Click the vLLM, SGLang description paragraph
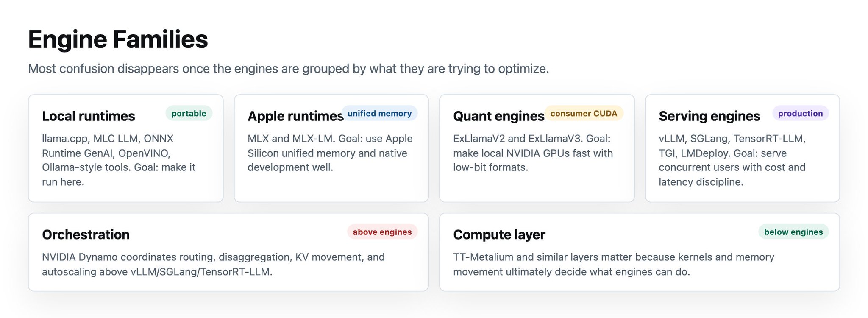The image size is (868, 318). click(x=732, y=160)
